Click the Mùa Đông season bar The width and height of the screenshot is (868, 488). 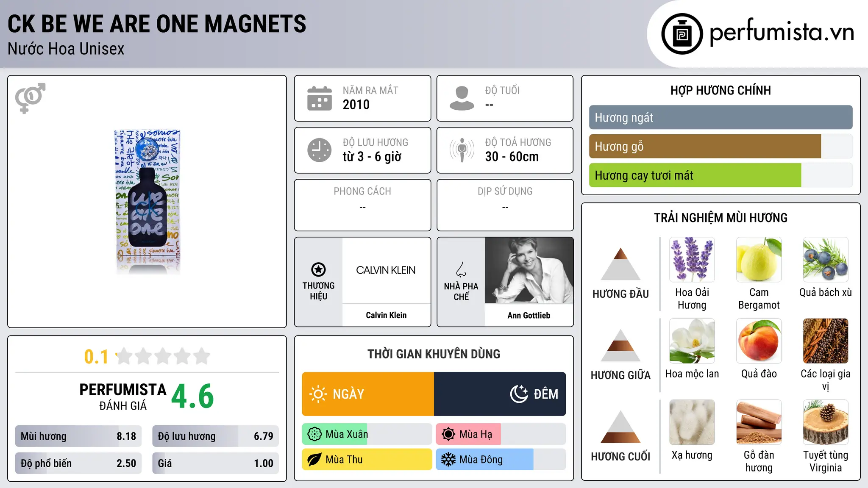(501, 460)
